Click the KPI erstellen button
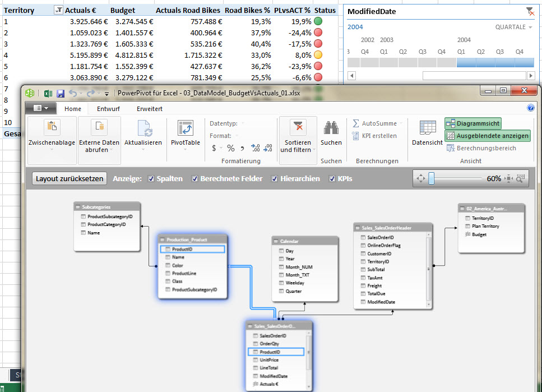542x392 pixels. pyautogui.click(x=374, y=136)
